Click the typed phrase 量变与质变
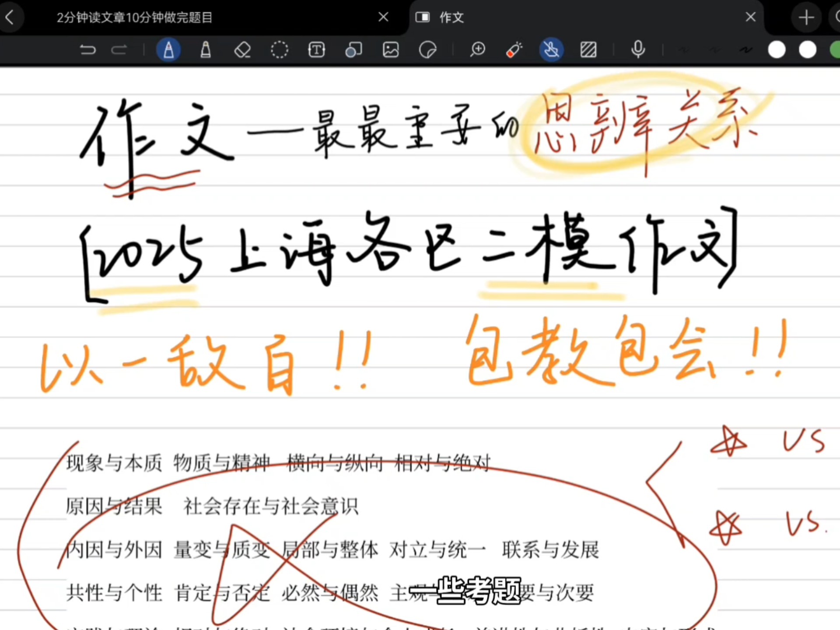Viewport: 840px width, 630px height. coord(222,549)
